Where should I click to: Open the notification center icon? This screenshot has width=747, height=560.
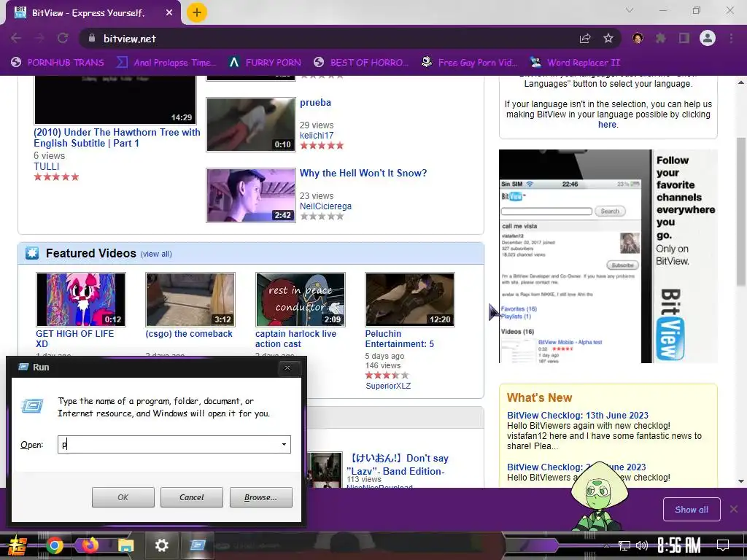(723, 545)
